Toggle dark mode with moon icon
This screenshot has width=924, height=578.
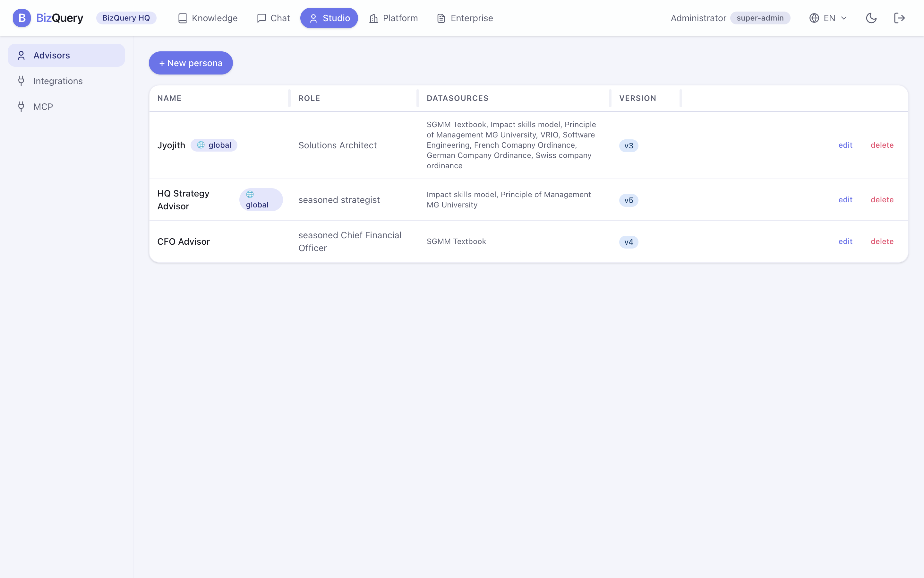[871, 18]
